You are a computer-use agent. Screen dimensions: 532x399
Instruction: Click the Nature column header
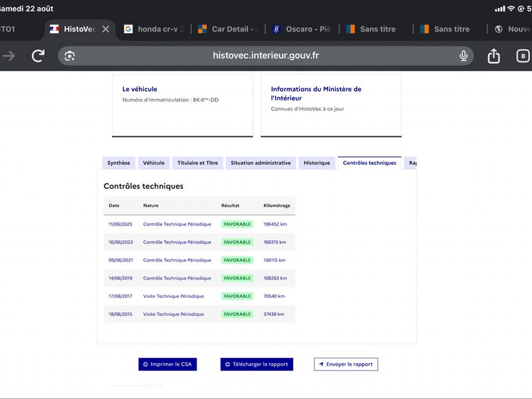pos(151,205)
